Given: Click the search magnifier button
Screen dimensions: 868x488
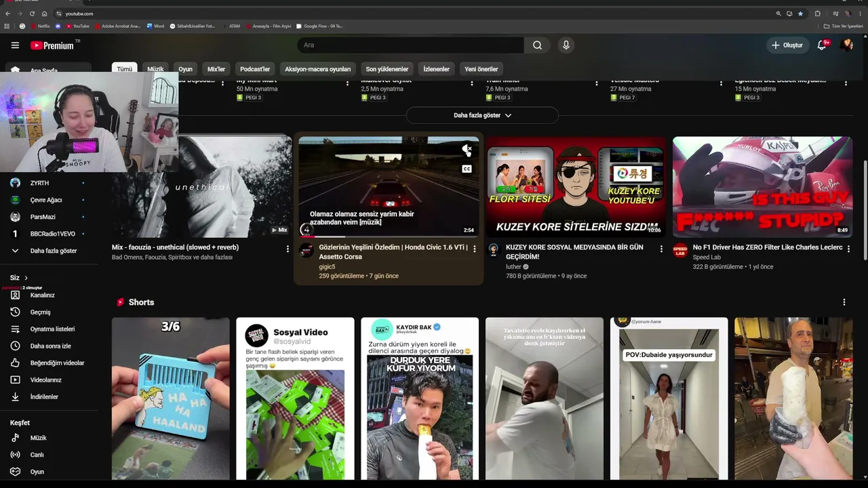Looking at the screenshot, I should pos(537,45).
